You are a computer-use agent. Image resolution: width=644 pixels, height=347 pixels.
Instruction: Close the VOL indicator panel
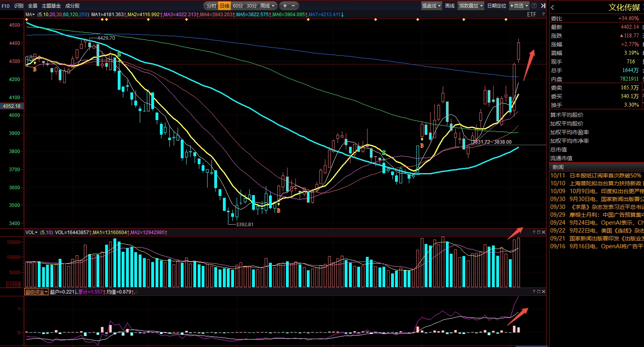point(544,233)
